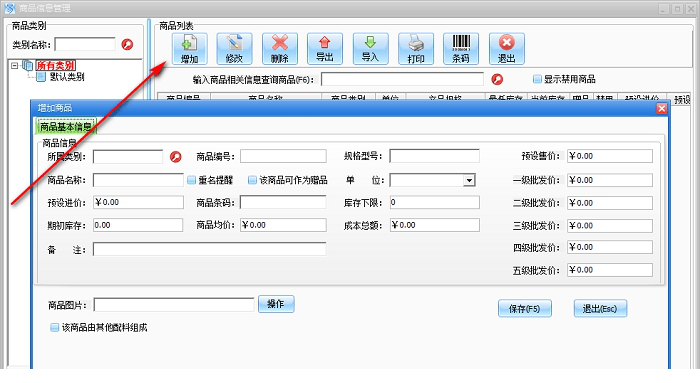
Task: Click the 期初库存 input field
Action: click(x=138, y=225)
